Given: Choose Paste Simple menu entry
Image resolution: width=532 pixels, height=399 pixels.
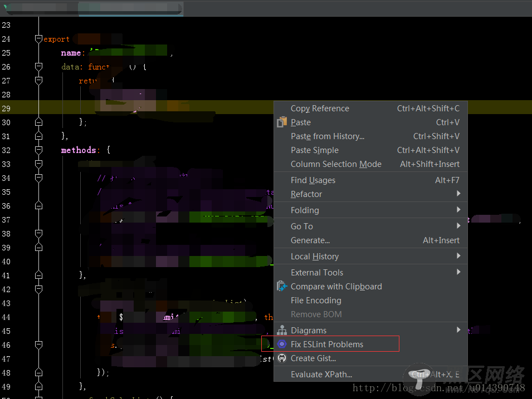Looking at the screenshot, I should pos(370,150).
